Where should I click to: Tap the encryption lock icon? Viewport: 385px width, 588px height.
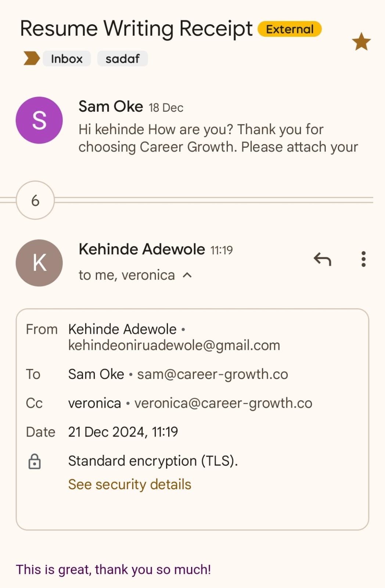(35, 461)
